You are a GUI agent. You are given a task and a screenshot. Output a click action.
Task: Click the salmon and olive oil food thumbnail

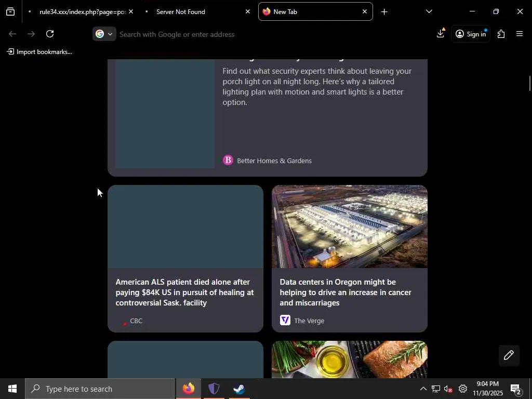tap(350, 360)
